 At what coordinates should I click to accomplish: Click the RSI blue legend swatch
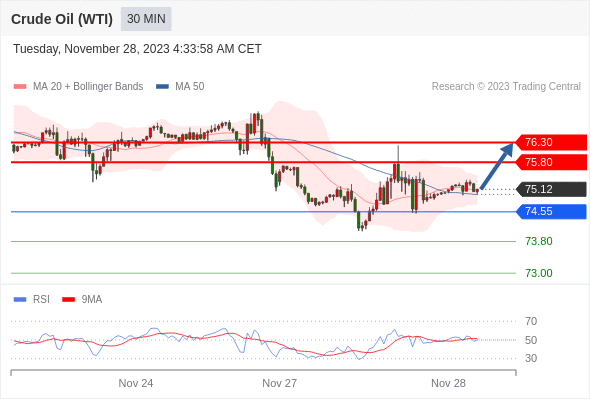tap(20, 300)
